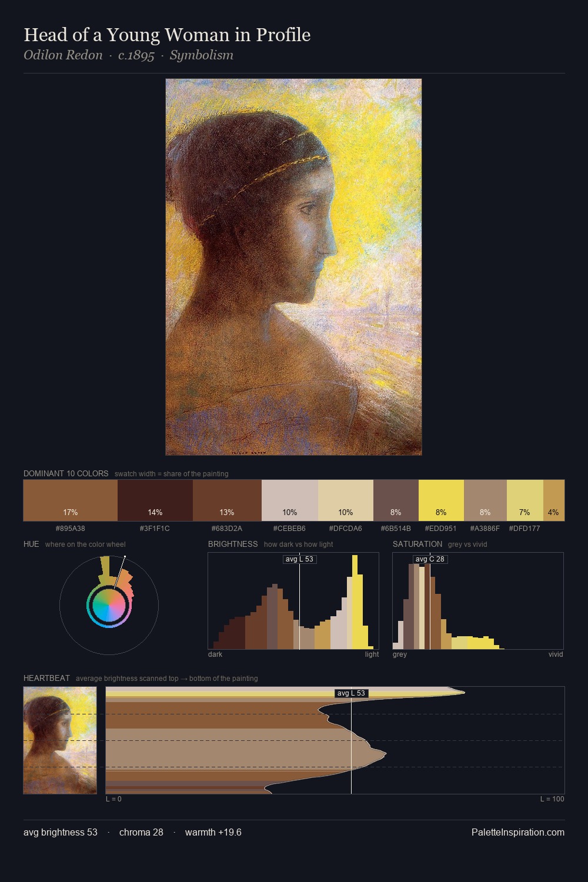Select the 7% pale yellow swatch #DFD177
This screenshot has height=882, width=588.
pos(524,500)
